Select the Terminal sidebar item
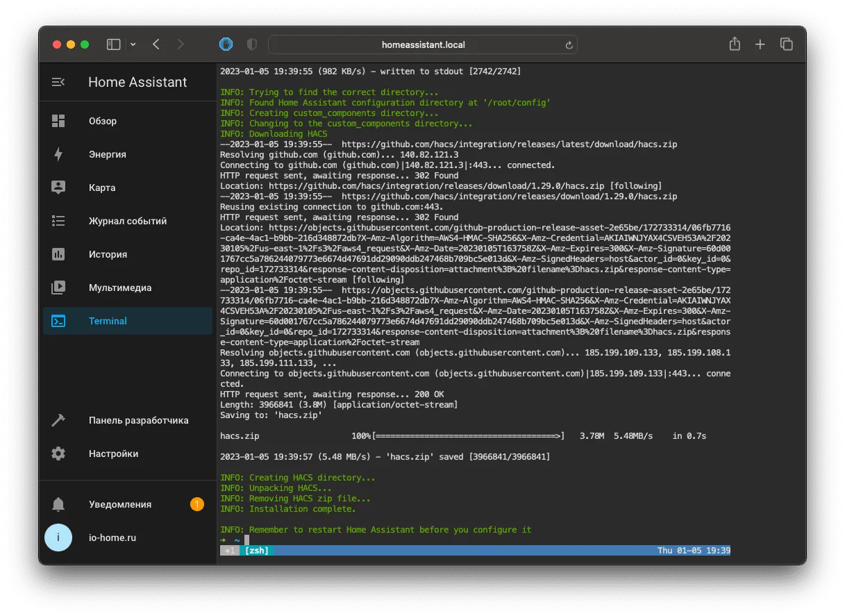The image size is (845, 616). point(128,321)
